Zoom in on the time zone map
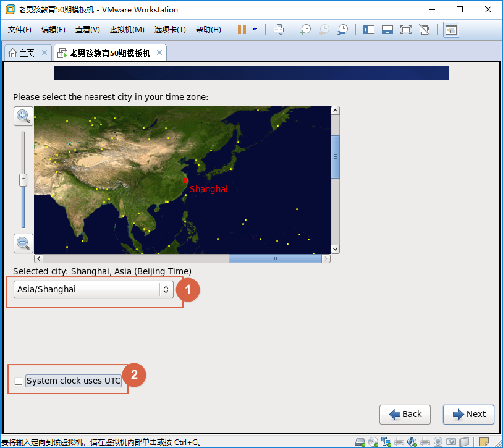Screen dimensions: 503x448 tap(23, 116)
